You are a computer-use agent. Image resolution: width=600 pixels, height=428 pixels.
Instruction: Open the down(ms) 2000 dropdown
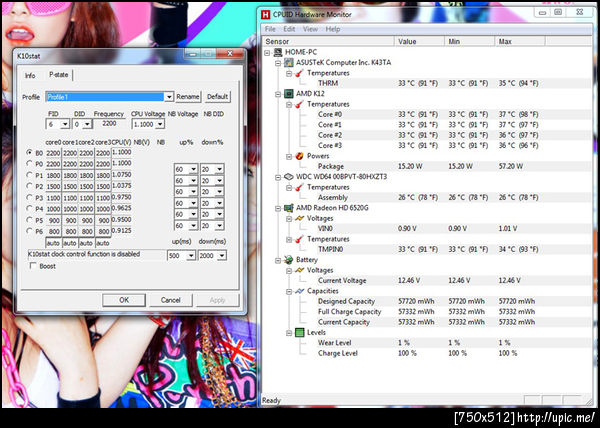tap(222, 255)
